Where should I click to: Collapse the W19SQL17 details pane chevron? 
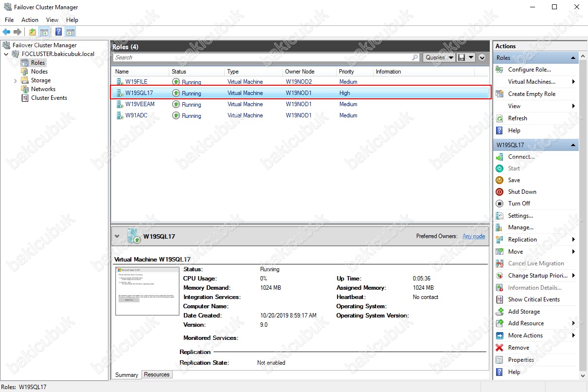coord(117,236)
